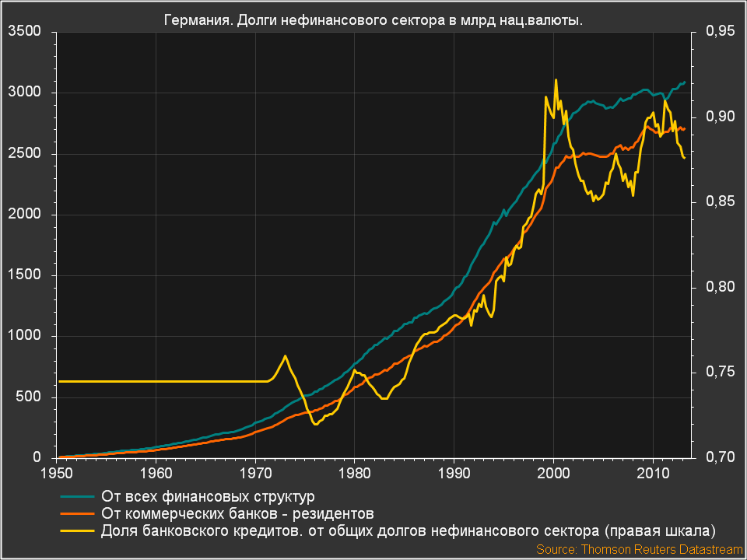The height and width of the screenshot is (560, 747).
Task: Click the teal line's endpoint after 2010
Action: [684, 82]
